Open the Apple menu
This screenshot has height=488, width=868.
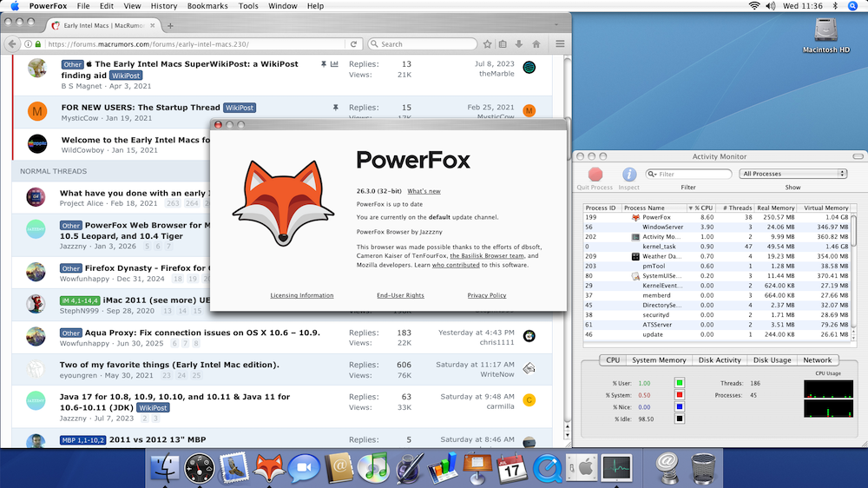15,6
